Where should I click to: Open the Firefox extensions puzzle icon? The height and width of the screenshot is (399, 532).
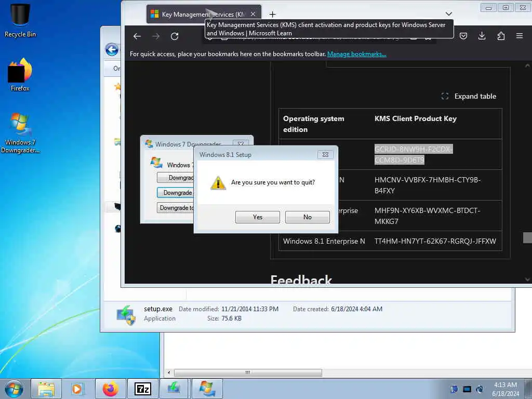[501, 36]
